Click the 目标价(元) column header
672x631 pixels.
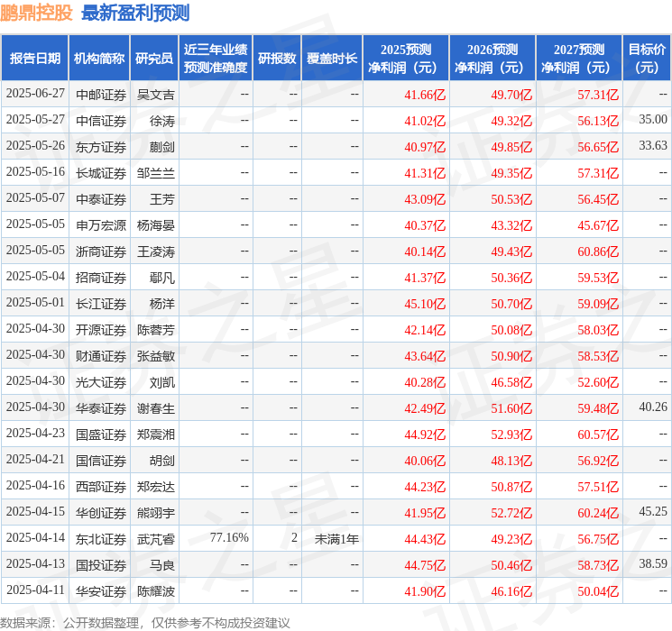pos(647,59)
